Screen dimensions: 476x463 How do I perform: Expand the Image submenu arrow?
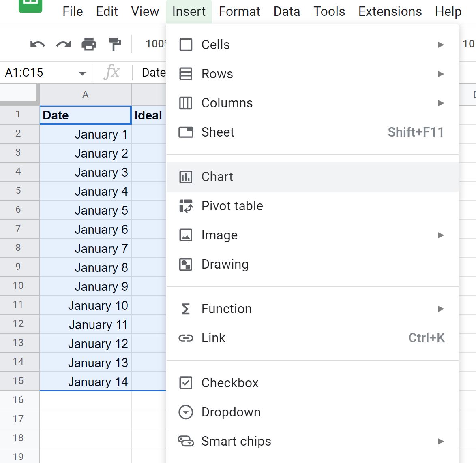441,235
